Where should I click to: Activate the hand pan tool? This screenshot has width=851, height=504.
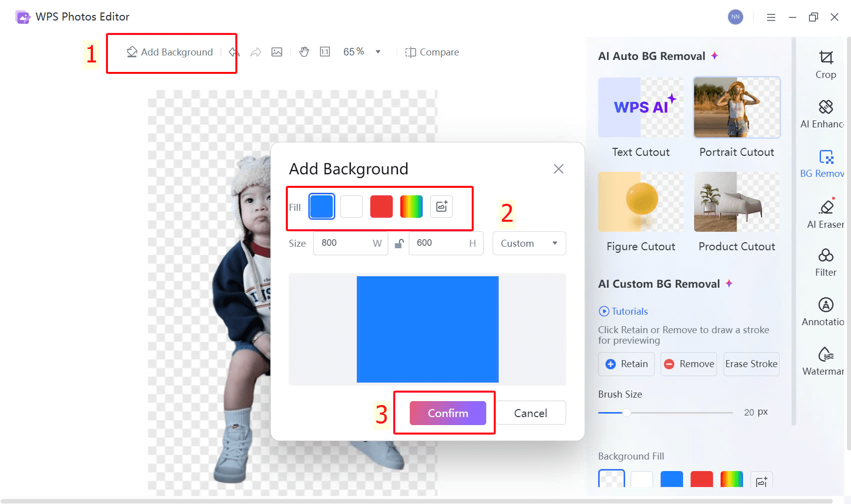tap(304, 52)
